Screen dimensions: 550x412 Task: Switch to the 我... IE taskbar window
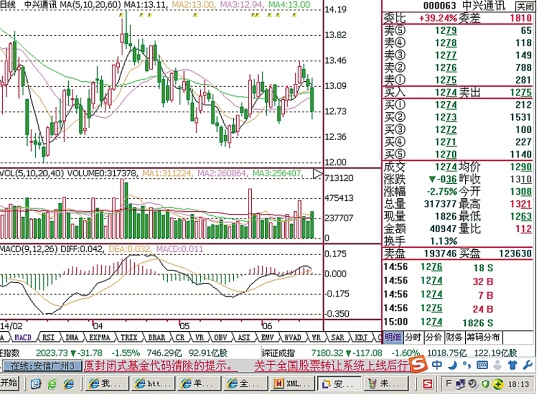107,384
